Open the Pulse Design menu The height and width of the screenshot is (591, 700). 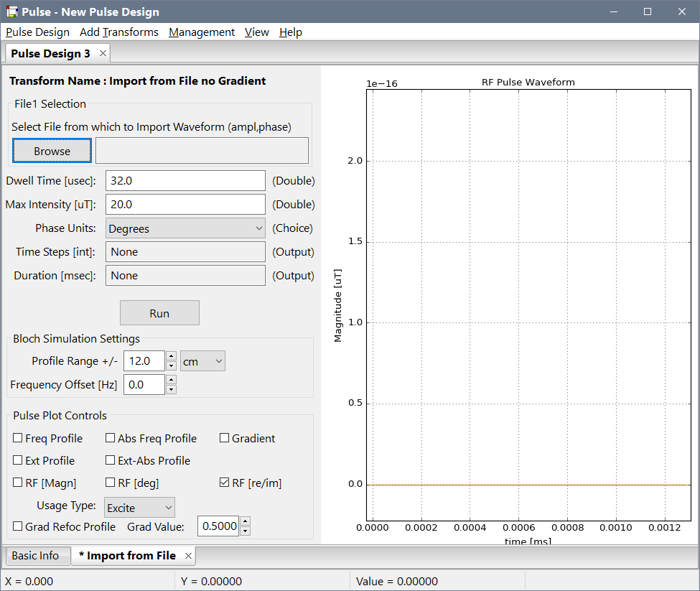click(x=37, y=32)
